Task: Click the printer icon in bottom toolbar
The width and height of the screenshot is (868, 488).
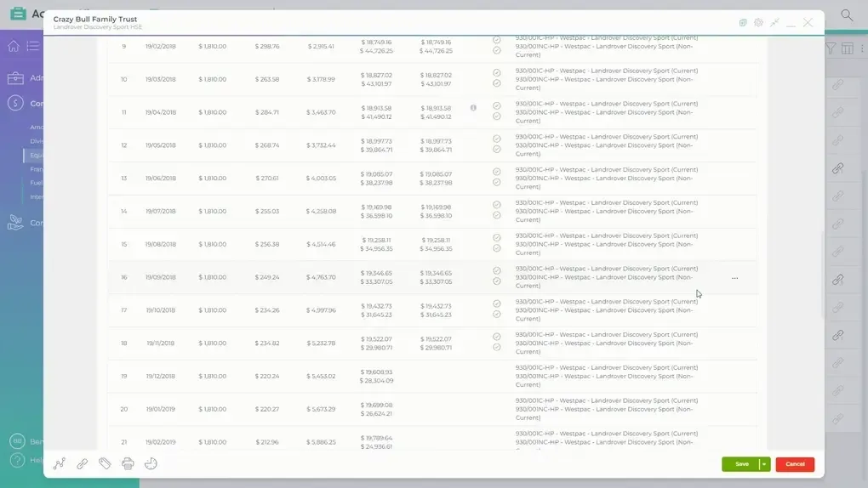Action: (128, 463)
